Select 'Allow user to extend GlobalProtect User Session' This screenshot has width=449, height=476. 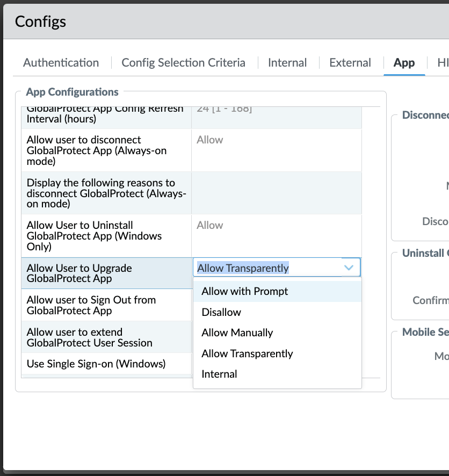pyautogui.click(x=106, y=337)
